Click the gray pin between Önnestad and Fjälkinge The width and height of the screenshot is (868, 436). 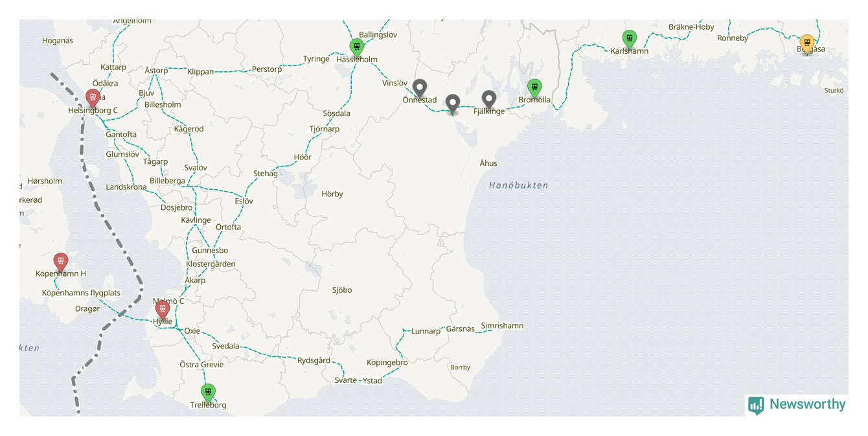(x=453, y=104)
